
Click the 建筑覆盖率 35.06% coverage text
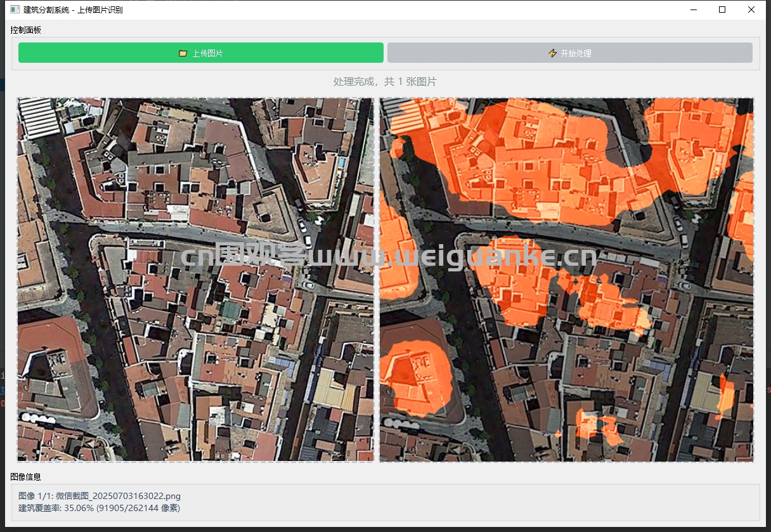coord(99,508)
